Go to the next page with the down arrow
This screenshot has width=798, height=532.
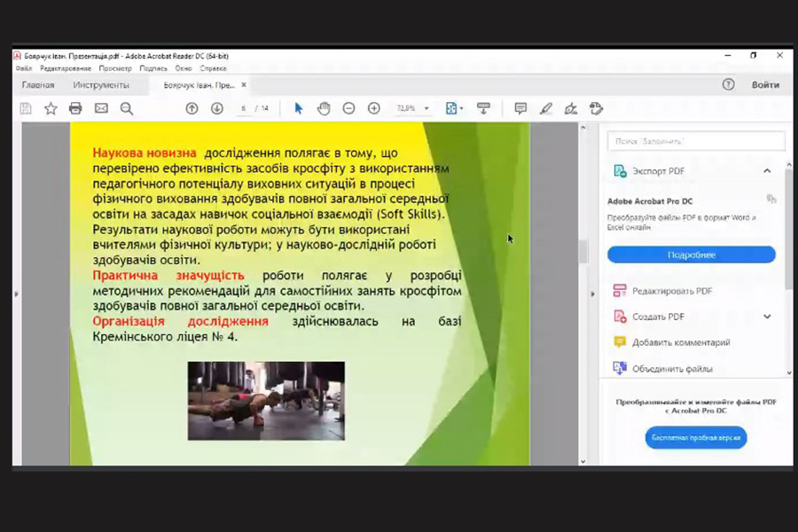[217, 108]
